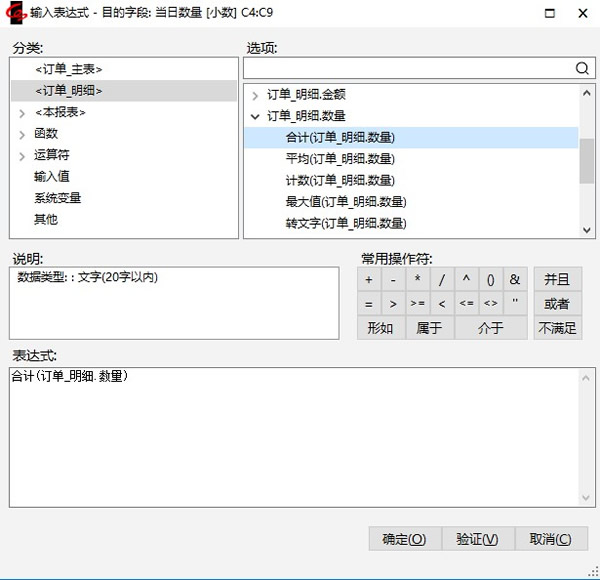Image resolution: width=600 pixels, height=580 pixels.
Task: Select the 其他 category
Action: point(46,219)
